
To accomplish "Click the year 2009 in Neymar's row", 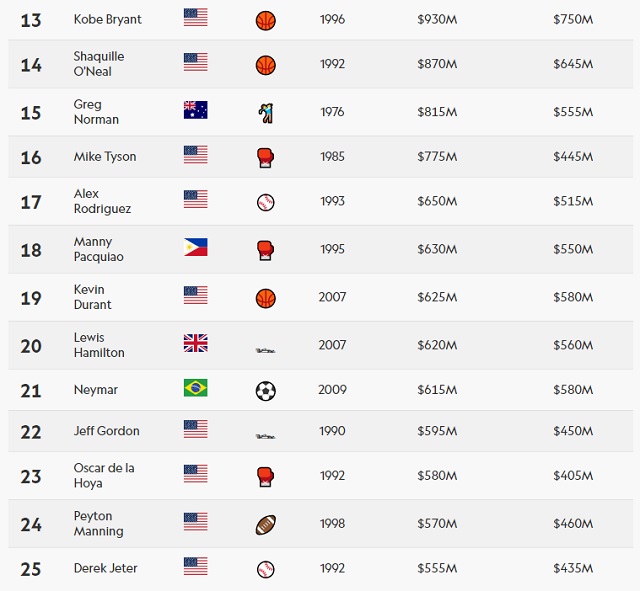I will click(332, 390).
